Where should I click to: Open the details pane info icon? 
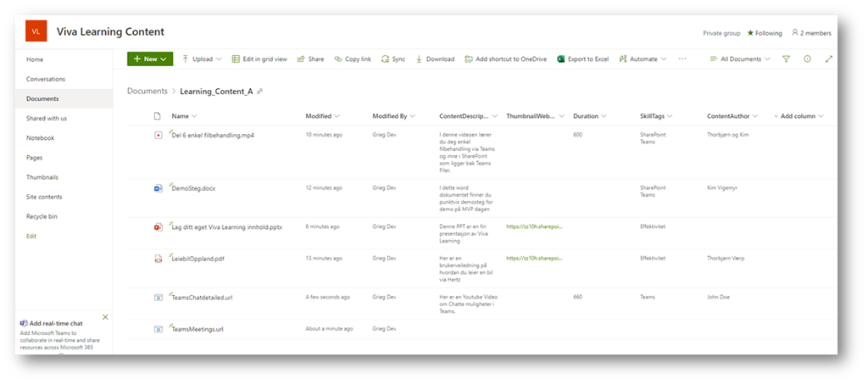click(807, 59)
